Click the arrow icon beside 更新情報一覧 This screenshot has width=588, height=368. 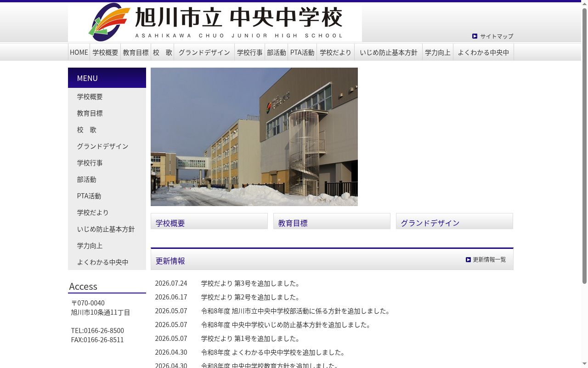[x=468, y=259]
